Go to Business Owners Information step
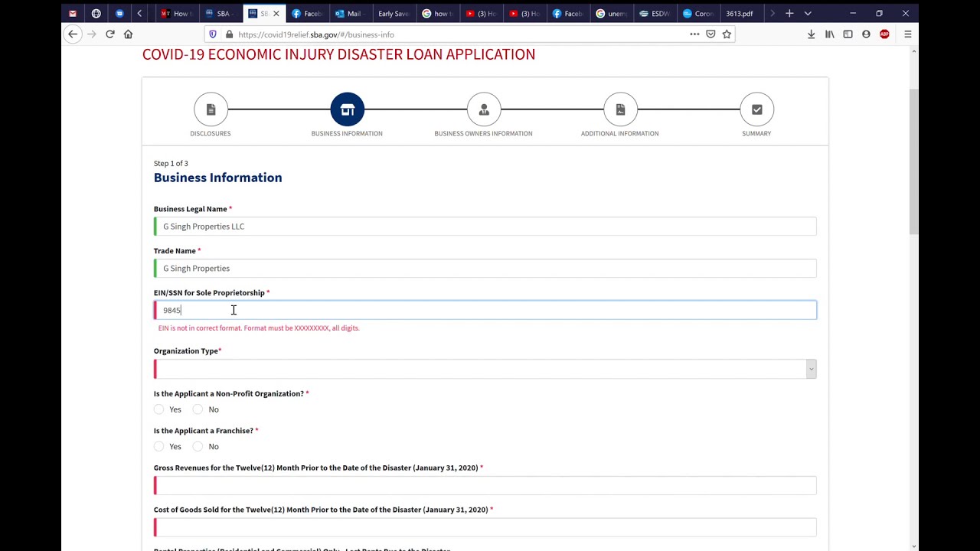The height and width of the screenshot is (551, 980). [x=484, y=109]
